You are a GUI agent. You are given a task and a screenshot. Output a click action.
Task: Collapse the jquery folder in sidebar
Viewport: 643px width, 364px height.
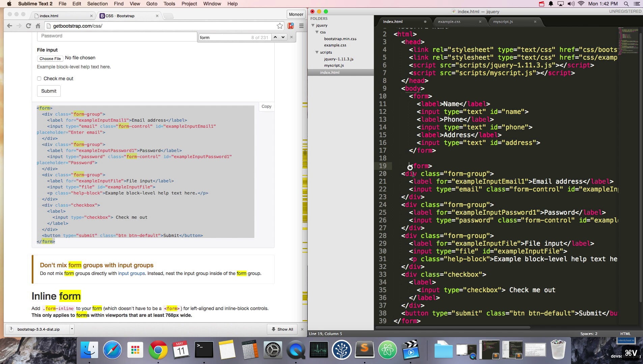(313, 25)
